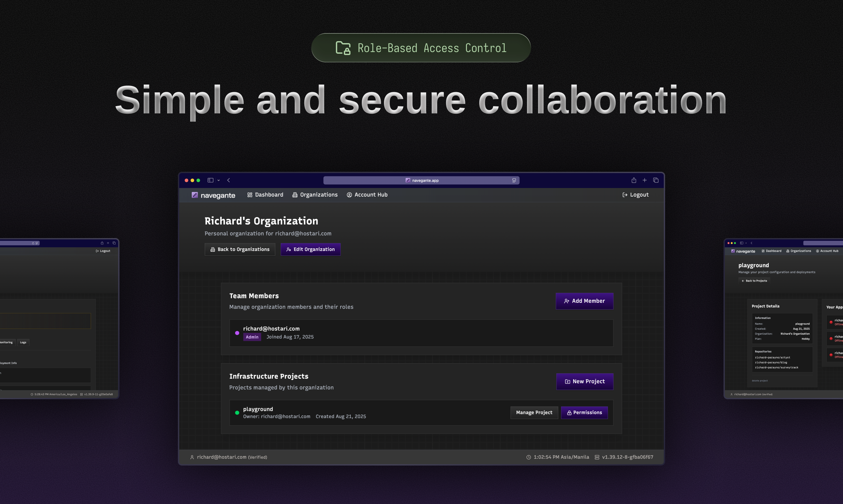This screenshot has height=504, width=843.
Task: Click the tab overview icon
Action: coord(656,180)
